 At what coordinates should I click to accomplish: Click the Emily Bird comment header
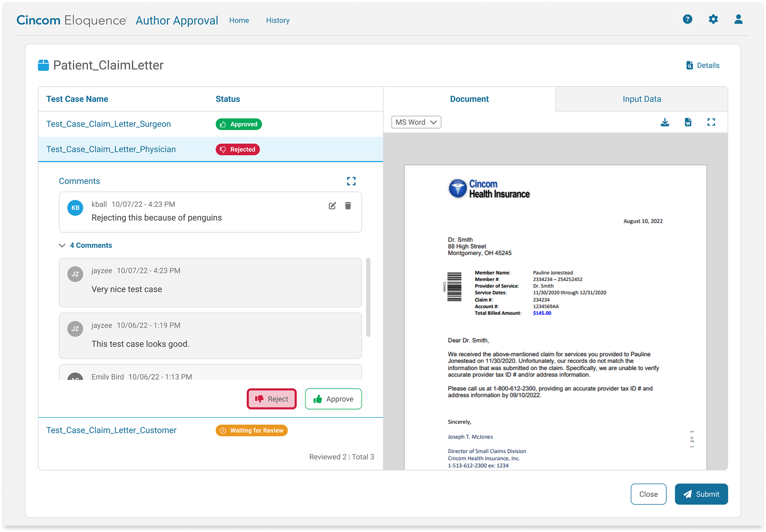[x=141, y=377]
